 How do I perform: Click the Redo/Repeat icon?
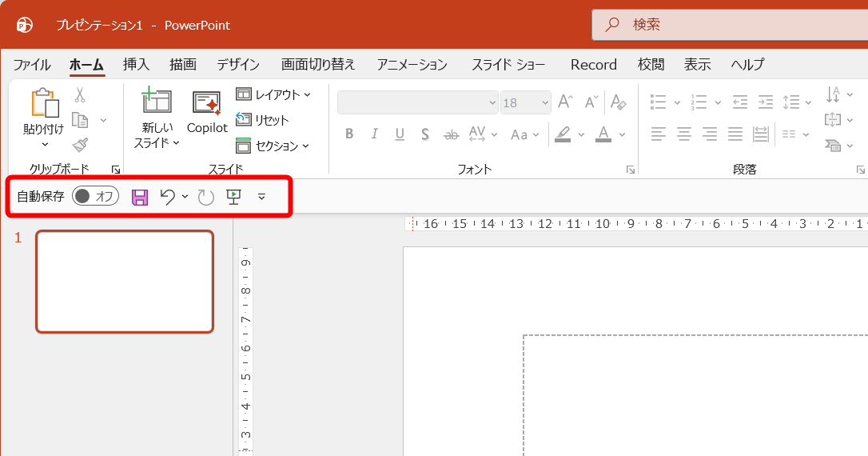pyautogui.click(x=206, y=197)
